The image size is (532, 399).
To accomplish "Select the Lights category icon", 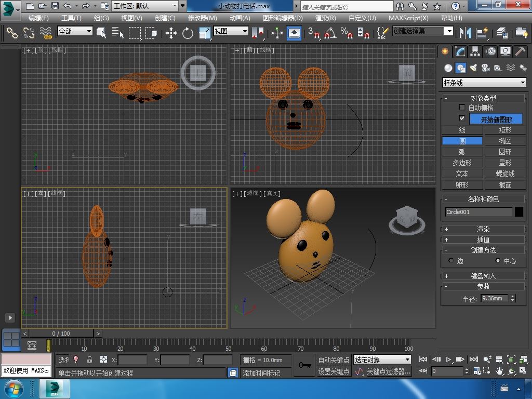I will pos(473,68).
